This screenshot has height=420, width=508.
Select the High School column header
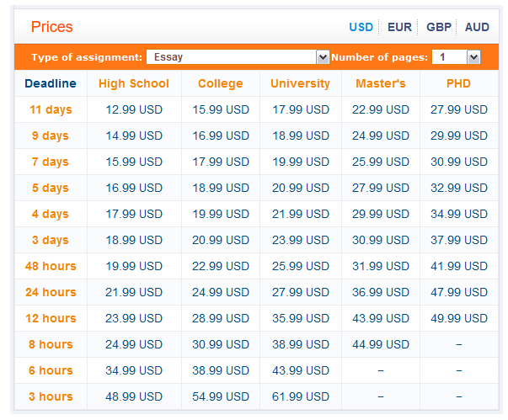click(134, 83)
